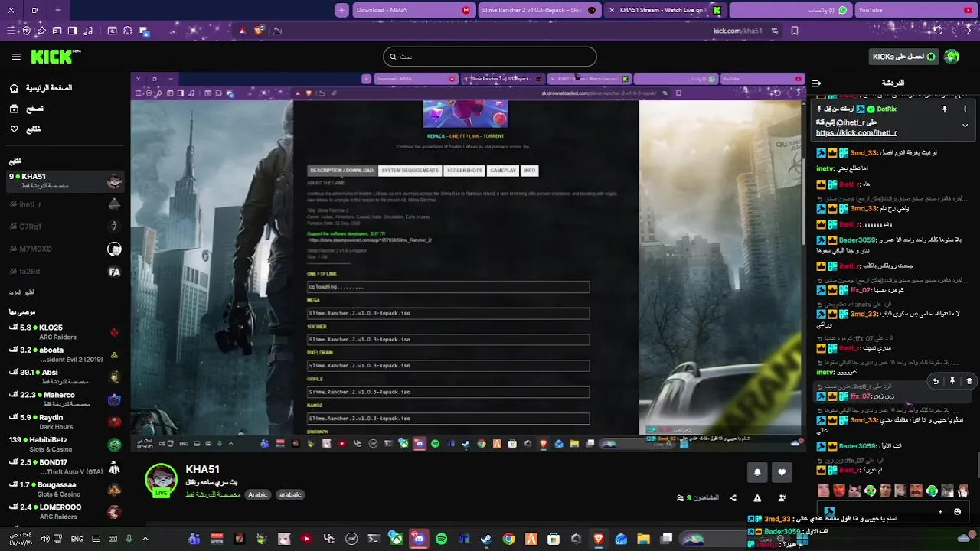The height and width of the screenshot is (551, 980).
Task: Collapse the chat panel arrow icon
Action: coord(816,83)
